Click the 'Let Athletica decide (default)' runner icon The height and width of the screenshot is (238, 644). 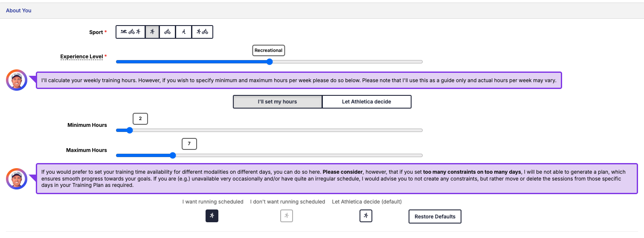click(366, 216)
